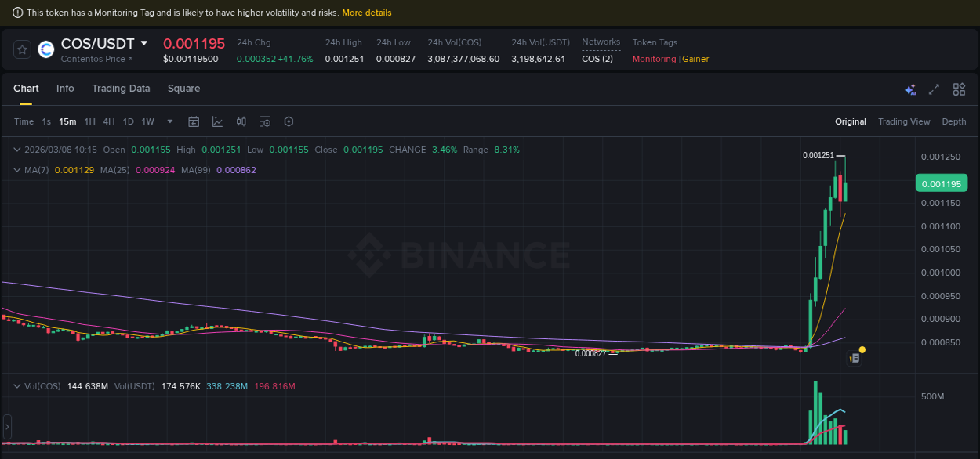Open the widgets layout grid icon
The height and width of the screenshot is (459, 980).
coord(958,89)
